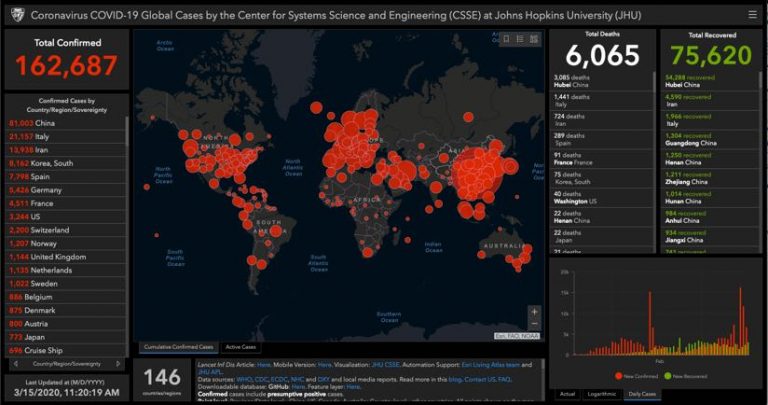768x405 pixels.
Task: Open the FAQ link
Action: tap(504, 379)
